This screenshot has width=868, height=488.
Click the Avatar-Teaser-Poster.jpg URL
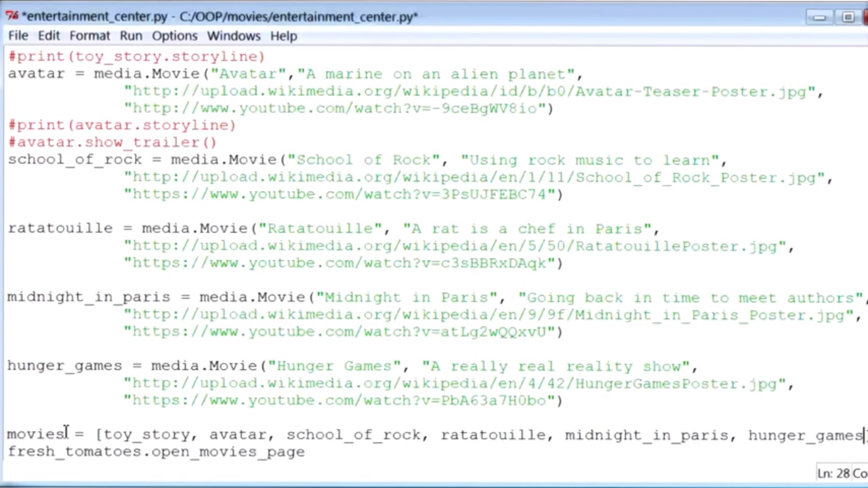point(470,91)
